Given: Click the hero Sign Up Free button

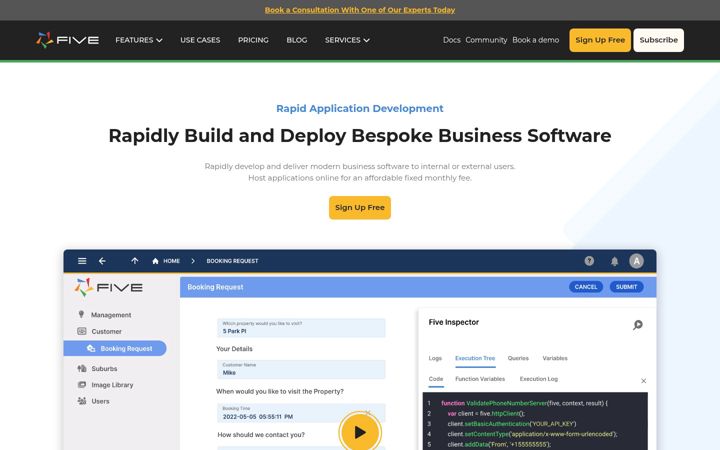Looking at the screenshot, I should (x=360, y=208).
